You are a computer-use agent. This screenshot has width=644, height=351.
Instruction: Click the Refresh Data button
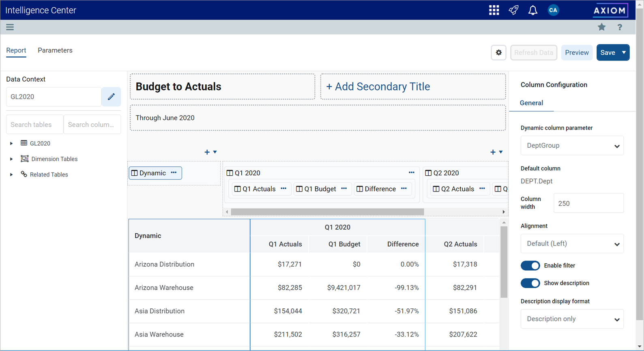click(534, 52)
